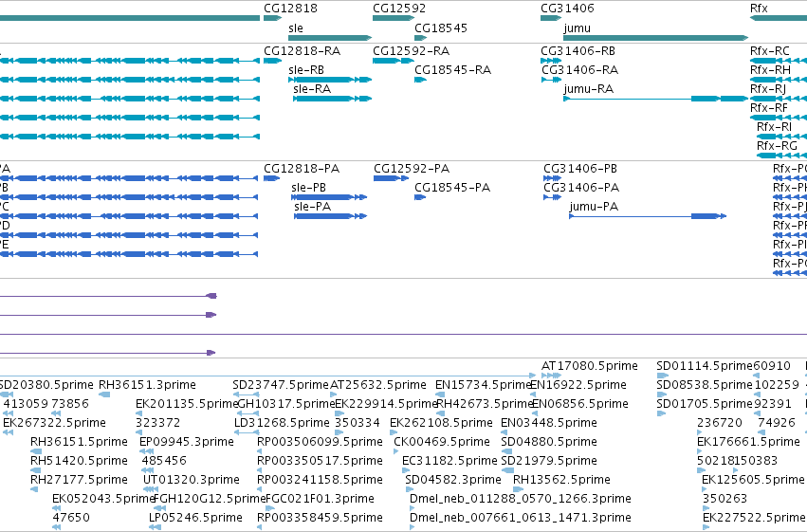The height and width of the screenshot is (532, 807).
Task: Click clone EN16922.5prime
Action: (x=578, y=385)
